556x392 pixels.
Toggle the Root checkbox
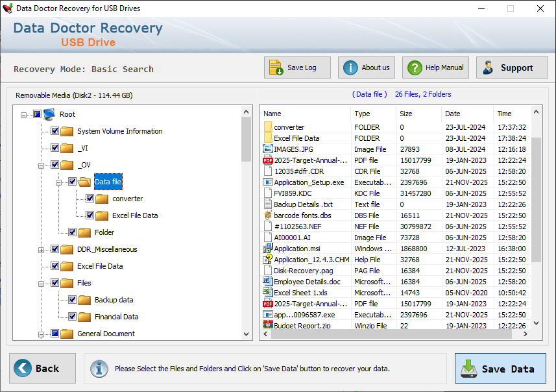coord(37,114)
